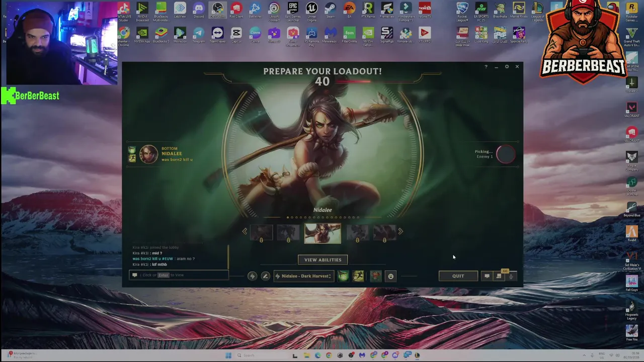Open the emote picker smiley icon
Image resolution: width=644 pixels, height=362 pixels.
tap(390, 276)
